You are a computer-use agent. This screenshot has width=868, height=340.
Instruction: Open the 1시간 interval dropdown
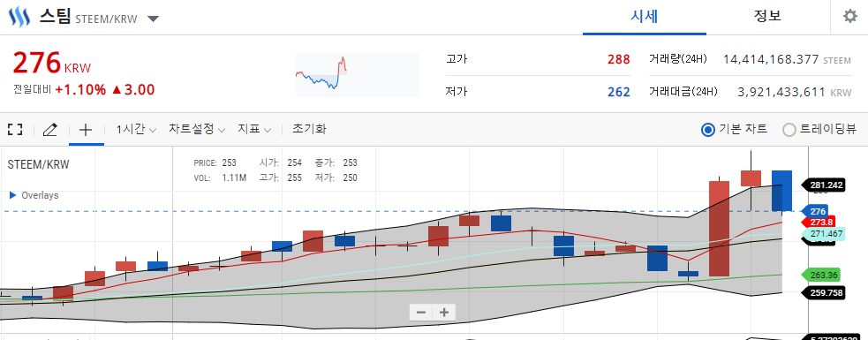(x=136, y=130)
